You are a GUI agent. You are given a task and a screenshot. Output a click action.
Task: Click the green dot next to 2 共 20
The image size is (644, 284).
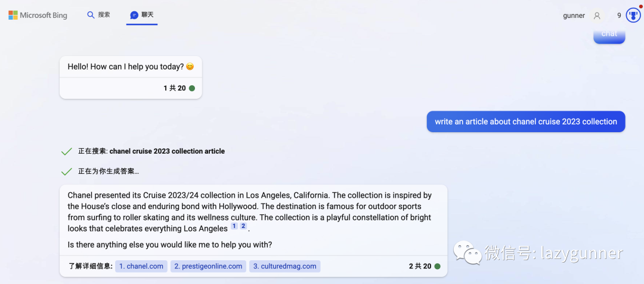coord(438,267)
